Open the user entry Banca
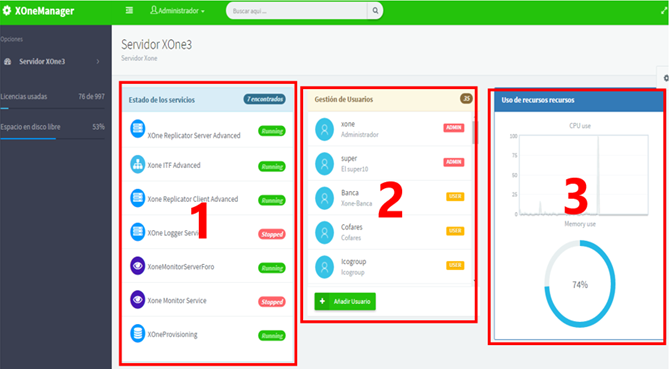 (389, 198)
